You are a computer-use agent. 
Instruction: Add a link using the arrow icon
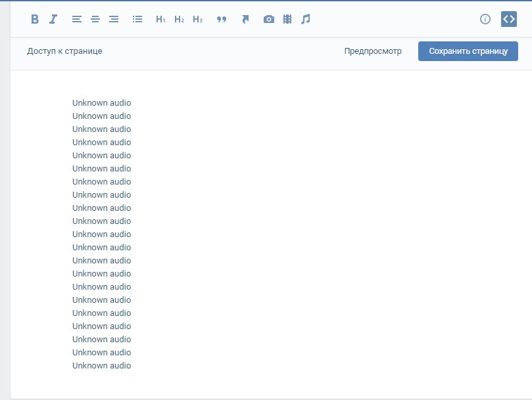pyautogui.click(x=245, y=20)
